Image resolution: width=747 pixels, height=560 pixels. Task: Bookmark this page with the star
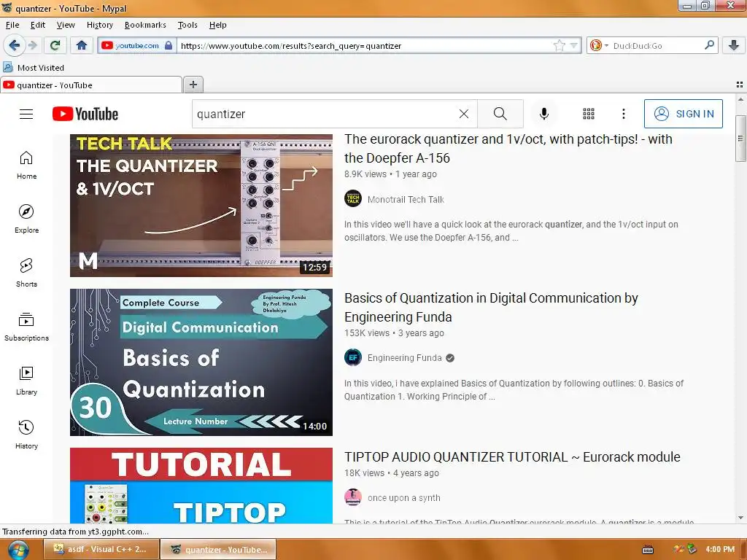(560, 45)
